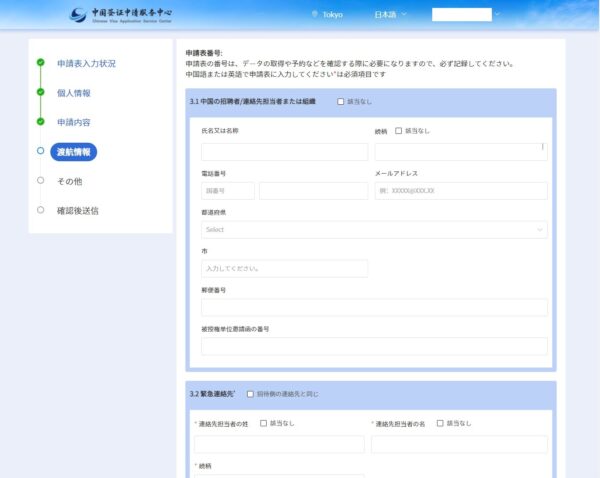Click the step circle beside その他

click(40, 181)
